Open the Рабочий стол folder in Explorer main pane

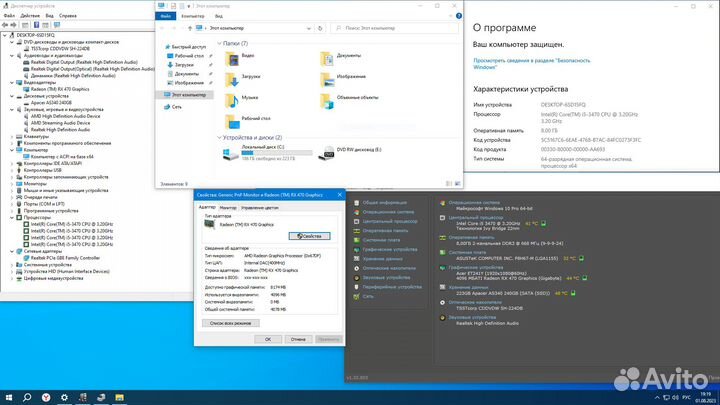(248, 121)
